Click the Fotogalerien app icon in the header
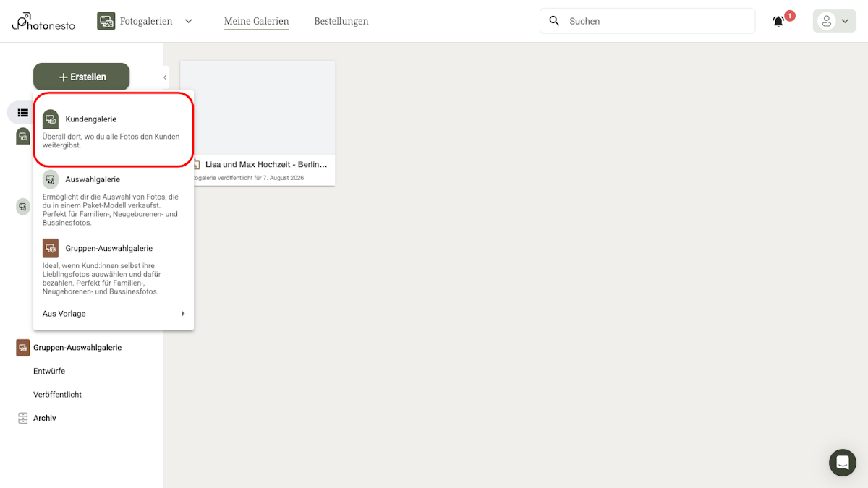 106,21
